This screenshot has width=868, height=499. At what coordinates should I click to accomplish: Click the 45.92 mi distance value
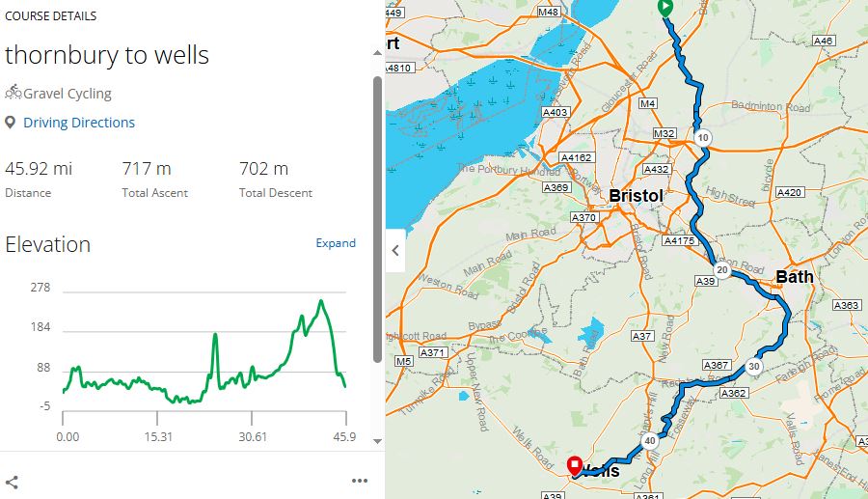pos(39,169)
